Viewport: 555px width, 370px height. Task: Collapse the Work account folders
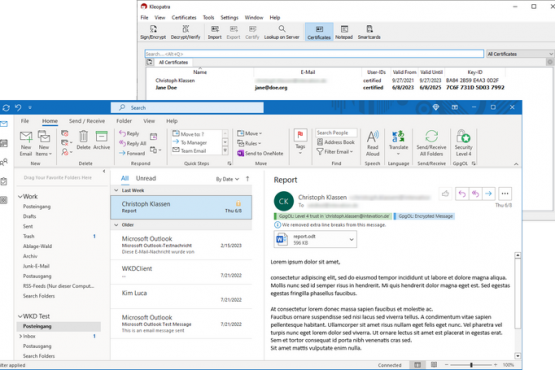coord(20,197)
